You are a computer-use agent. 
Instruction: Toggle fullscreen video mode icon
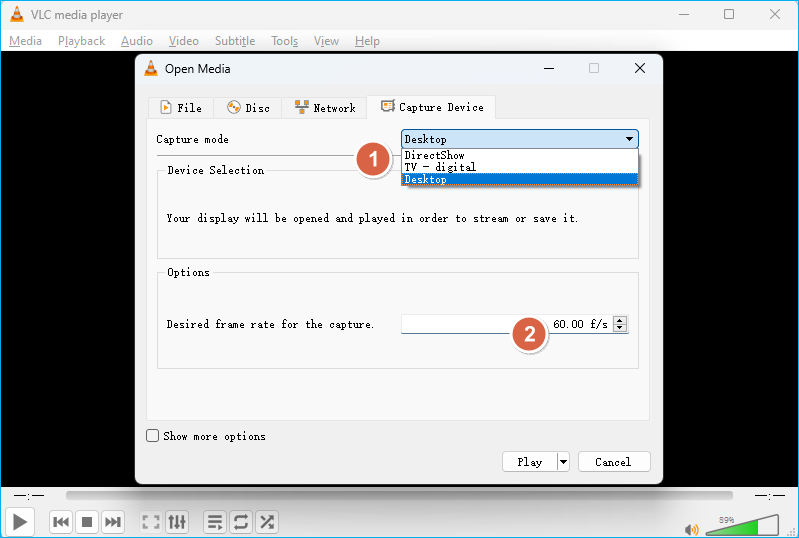pos(151,522)
